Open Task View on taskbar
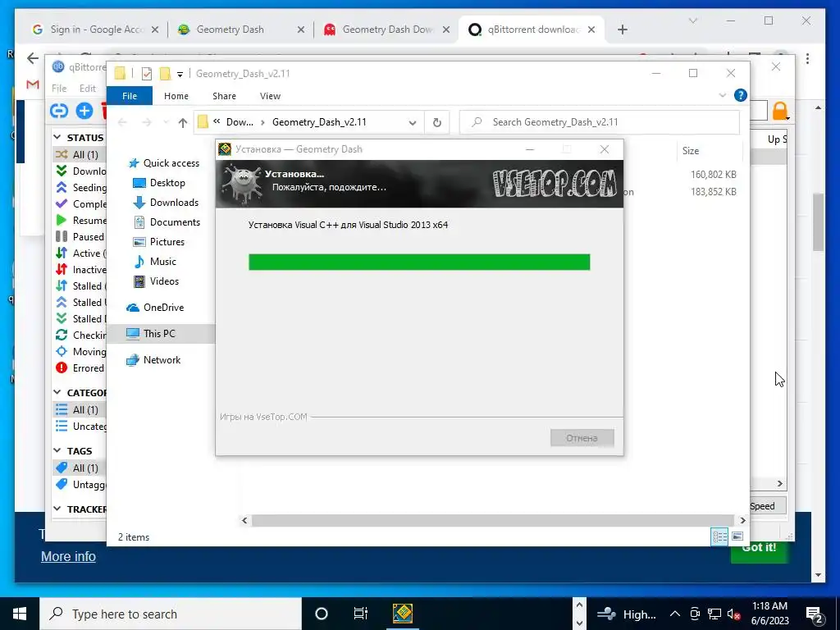The height and width of the screenshot is (630, 840). point(361,614)
